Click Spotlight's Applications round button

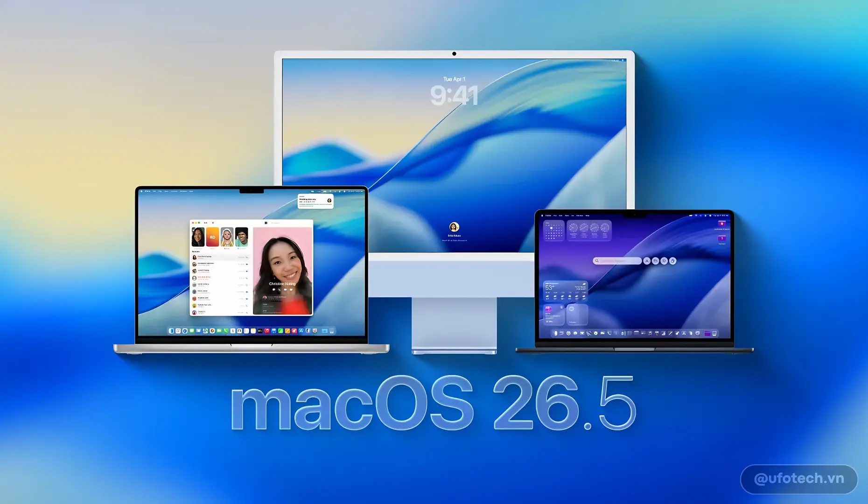coord(647,261)
